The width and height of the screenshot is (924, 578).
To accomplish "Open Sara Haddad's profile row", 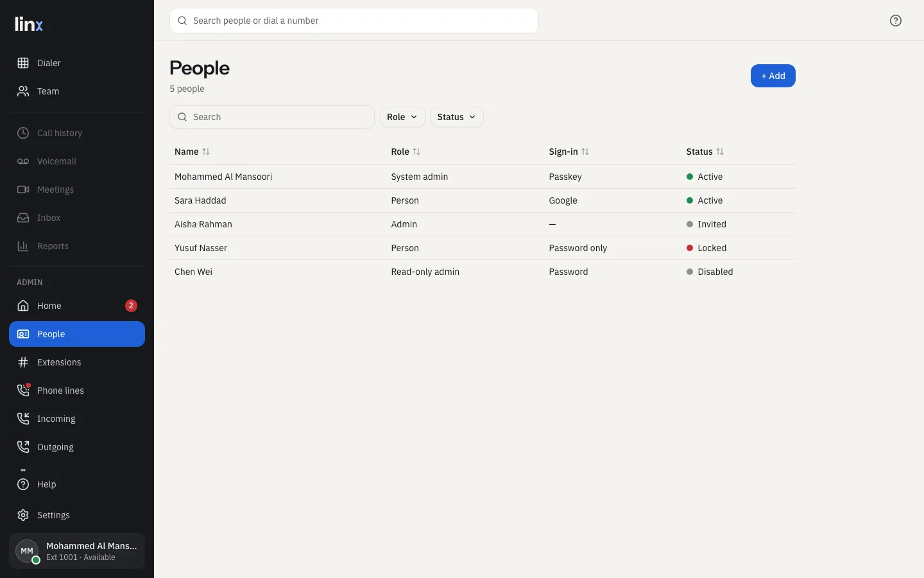I will click(483, 200).
